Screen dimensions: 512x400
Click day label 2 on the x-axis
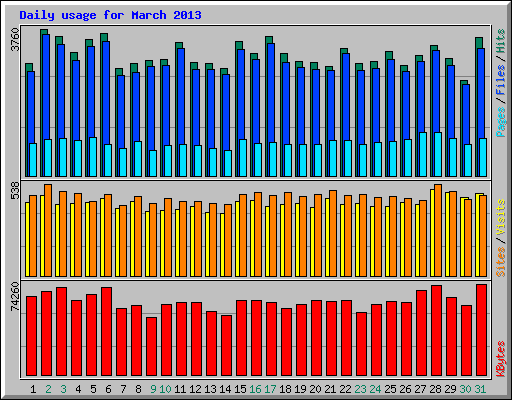[48, 389]
